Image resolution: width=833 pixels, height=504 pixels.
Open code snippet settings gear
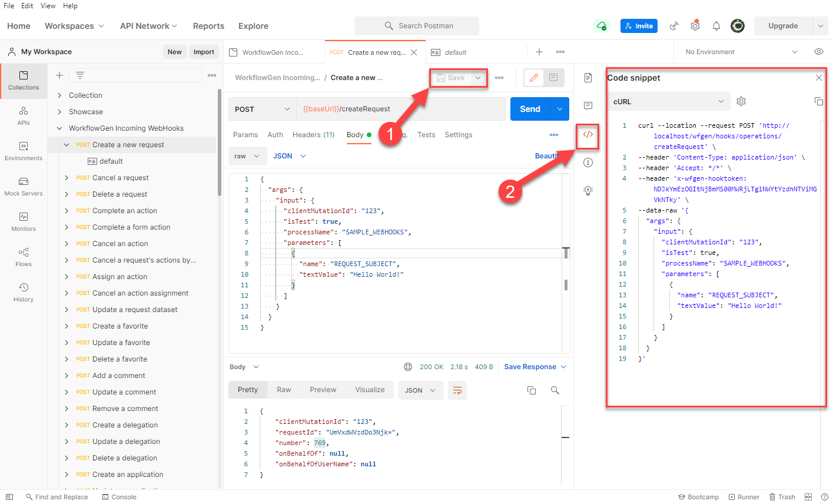[741, 101]
